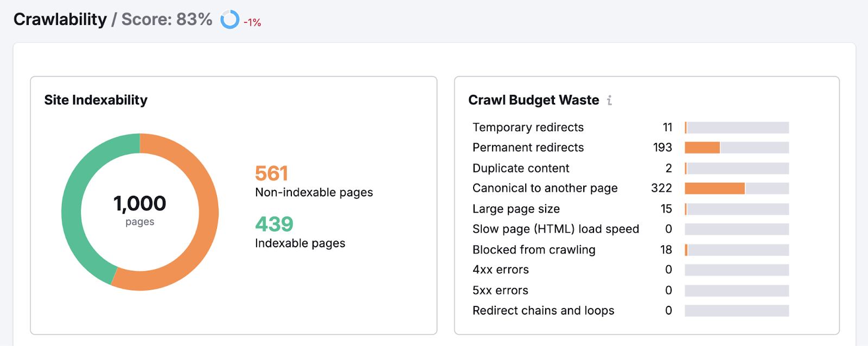Select the Large page size row label
The height and width of the screenshot is (346, 868).
tap(516, 209)
